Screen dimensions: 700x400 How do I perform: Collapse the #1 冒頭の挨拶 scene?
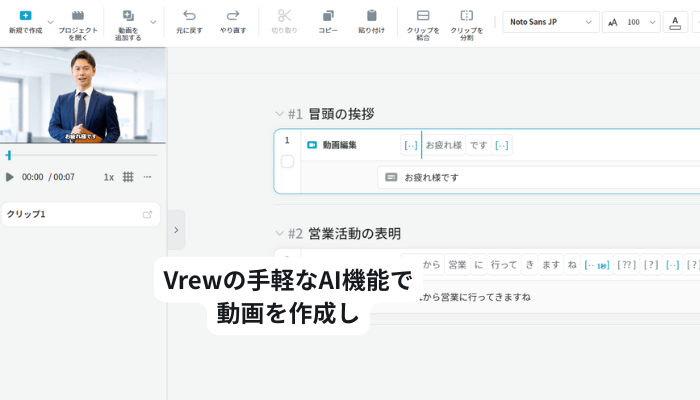pyautogui.click(x=279, y=114)
